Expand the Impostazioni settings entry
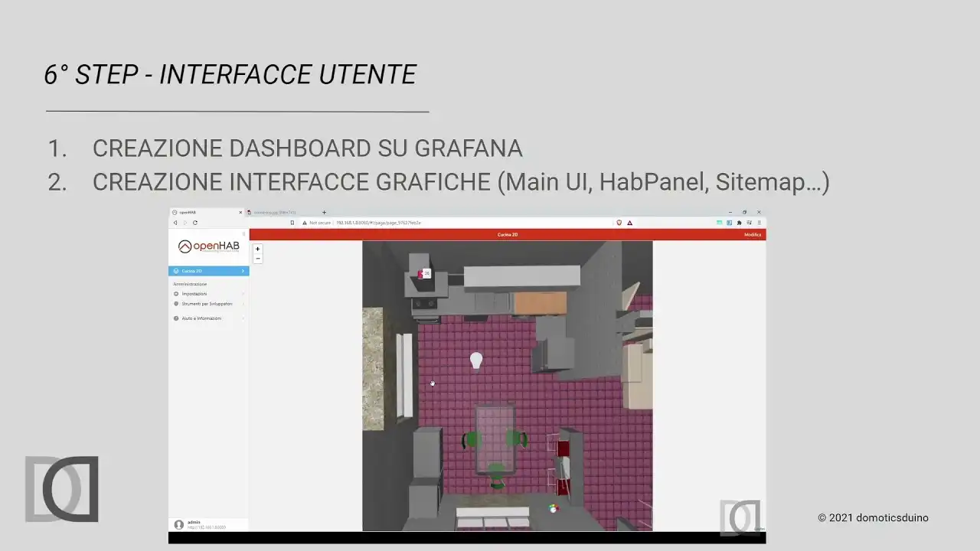The image size is (980, 551). pos(194,294)
